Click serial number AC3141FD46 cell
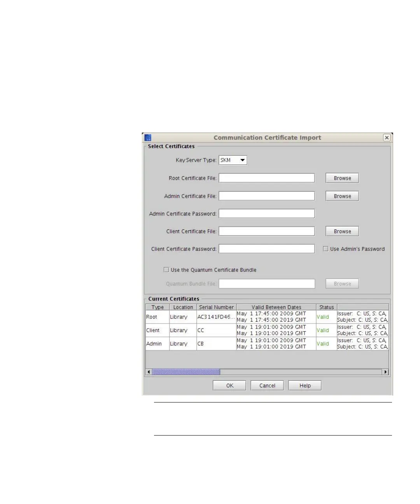Image resolution: width=420 pixels, height=504 pixels. (217, 317)
